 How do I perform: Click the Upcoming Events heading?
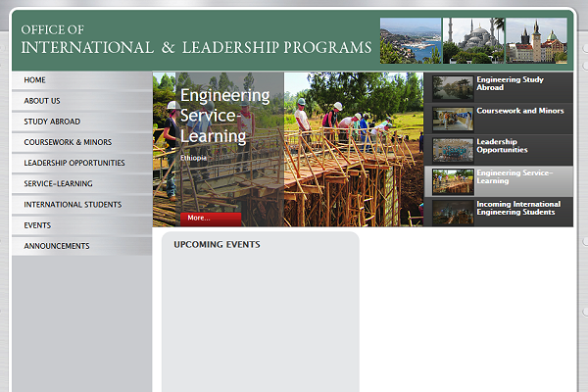(x=217, y=245)
